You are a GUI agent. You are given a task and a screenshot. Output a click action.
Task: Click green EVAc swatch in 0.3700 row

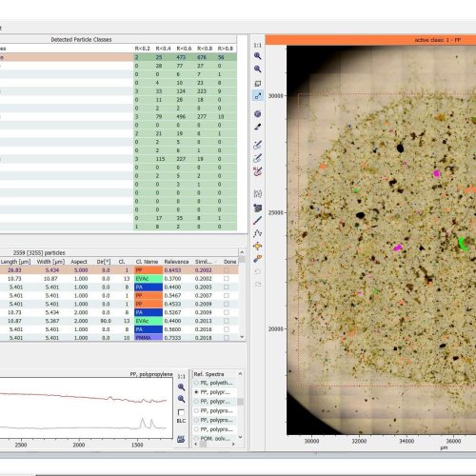[149, 278]
